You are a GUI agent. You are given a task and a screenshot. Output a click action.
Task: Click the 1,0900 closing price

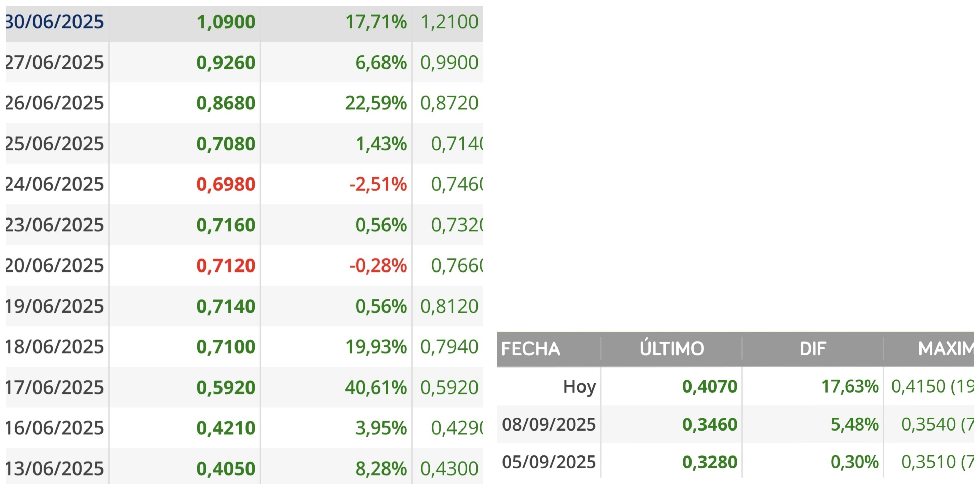226,22
